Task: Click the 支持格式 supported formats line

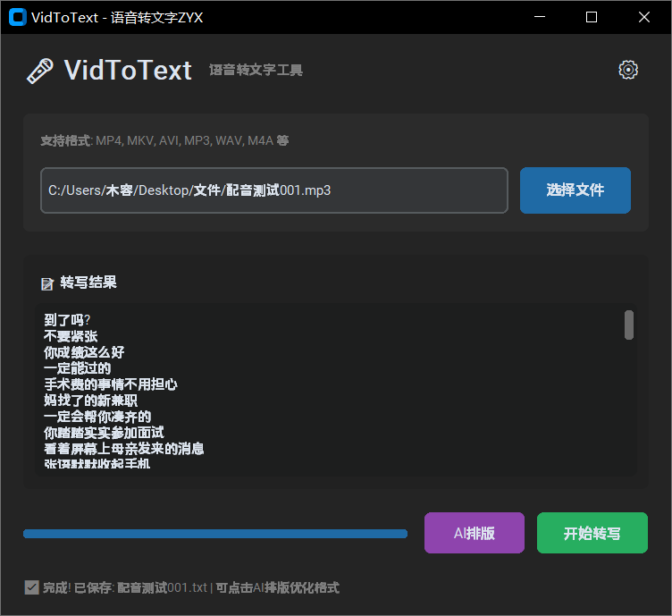Action: click(x=164, y=140)
